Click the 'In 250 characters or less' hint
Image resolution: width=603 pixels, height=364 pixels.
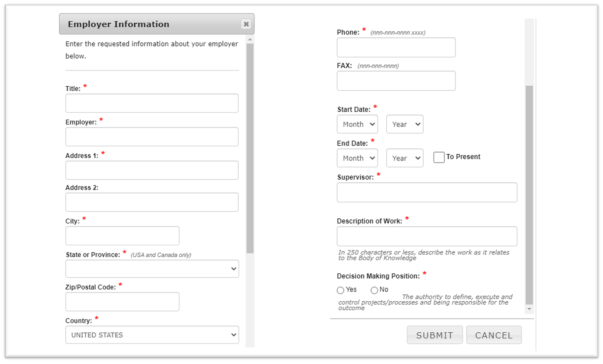(424, 255)
